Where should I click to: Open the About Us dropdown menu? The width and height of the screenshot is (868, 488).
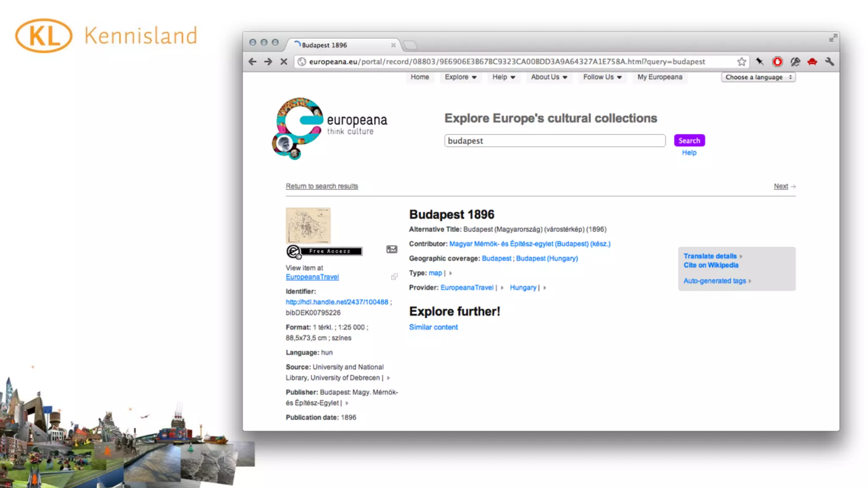(549, 77)
